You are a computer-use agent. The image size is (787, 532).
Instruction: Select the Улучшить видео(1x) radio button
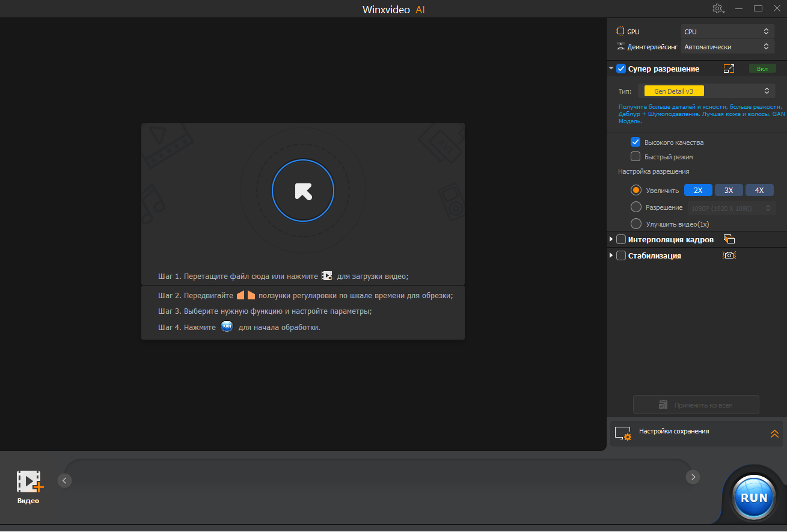[636, 224]
